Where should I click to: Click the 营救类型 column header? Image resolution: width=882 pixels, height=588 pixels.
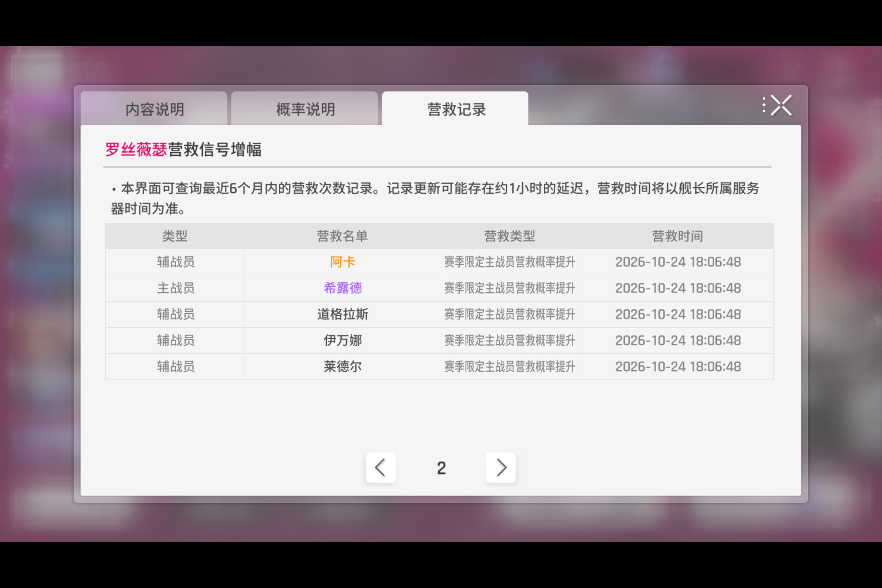pos(510,236)
